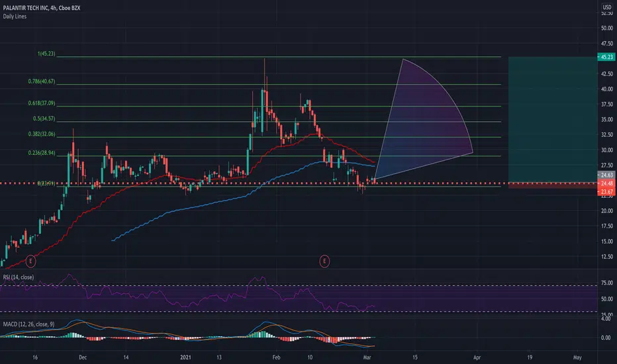
Task: Select the 0.786(40.67) Fibonacci level label
Action: point(42,81)
